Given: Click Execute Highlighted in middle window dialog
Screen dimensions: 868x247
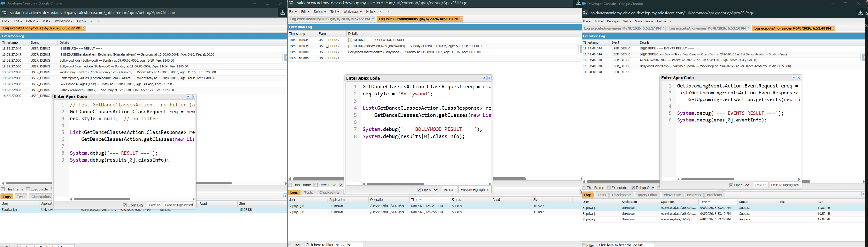Looking at the screenshot, I should point(475,190).
